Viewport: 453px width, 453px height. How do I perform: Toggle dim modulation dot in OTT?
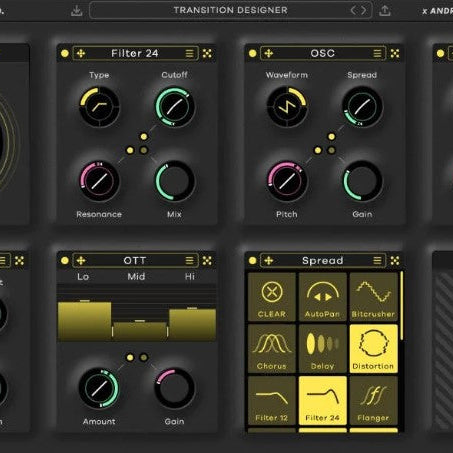144,358
